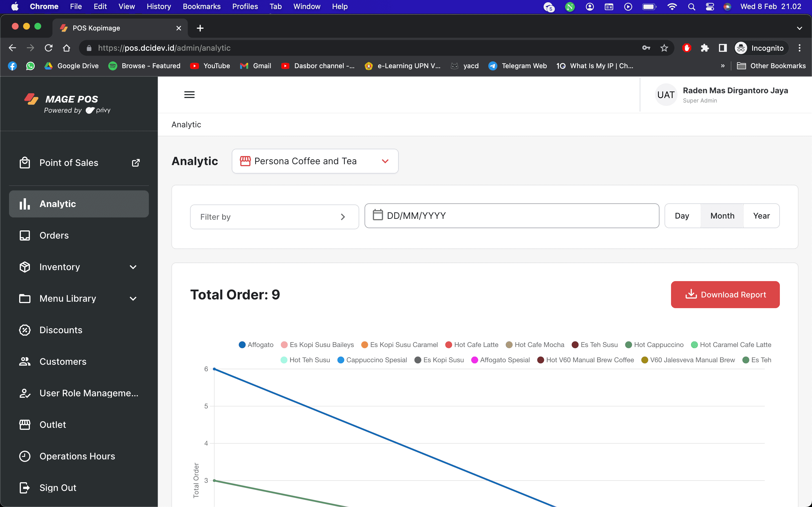Image resolution: width=812 pixels, height=507 pixels.
Task: Click the Discounts percent icon
Action: tap(25, 330)
